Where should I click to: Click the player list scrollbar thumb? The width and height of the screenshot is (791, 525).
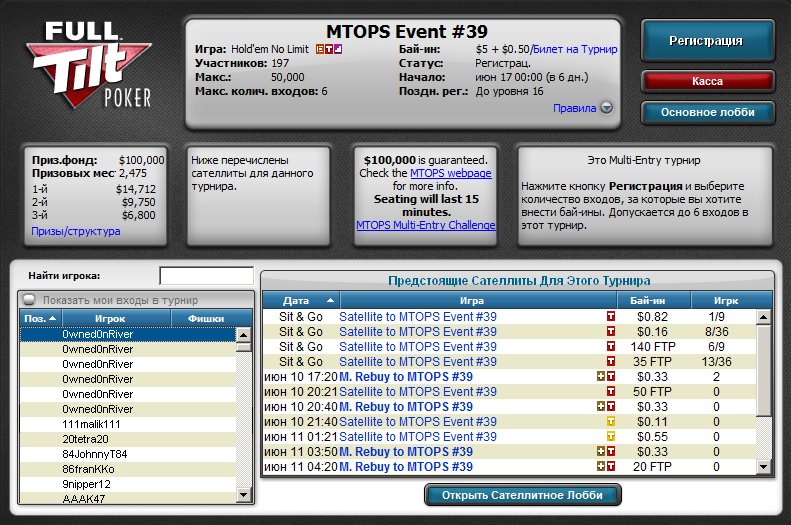[244, 347]
